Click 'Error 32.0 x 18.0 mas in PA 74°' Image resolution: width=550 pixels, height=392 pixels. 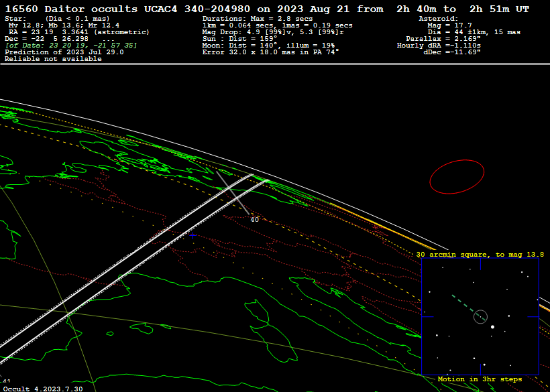click(x=271, y=52)
